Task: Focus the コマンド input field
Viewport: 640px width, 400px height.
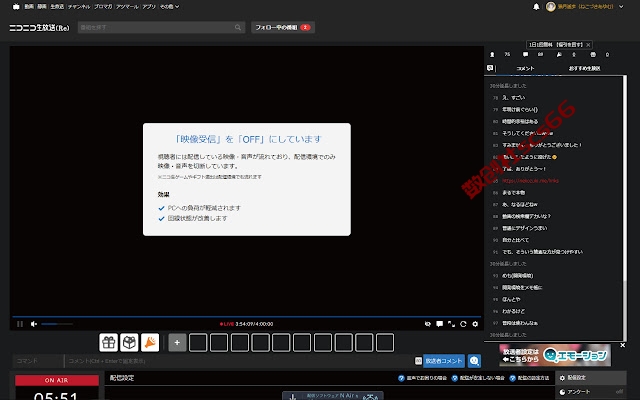Action: click(38, 361)
